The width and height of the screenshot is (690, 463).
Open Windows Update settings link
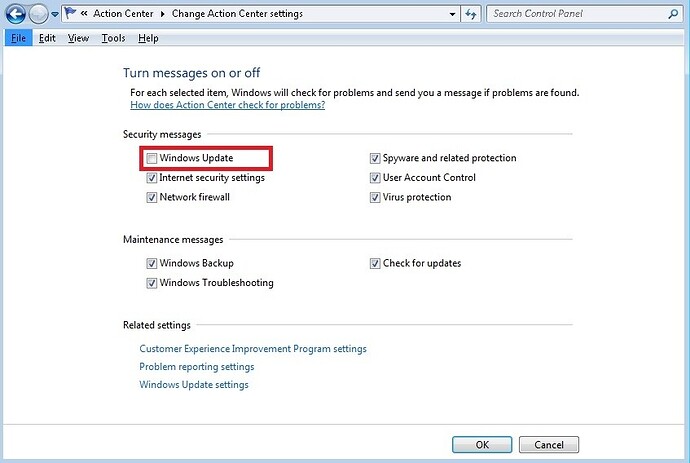[x=194, y=385]
